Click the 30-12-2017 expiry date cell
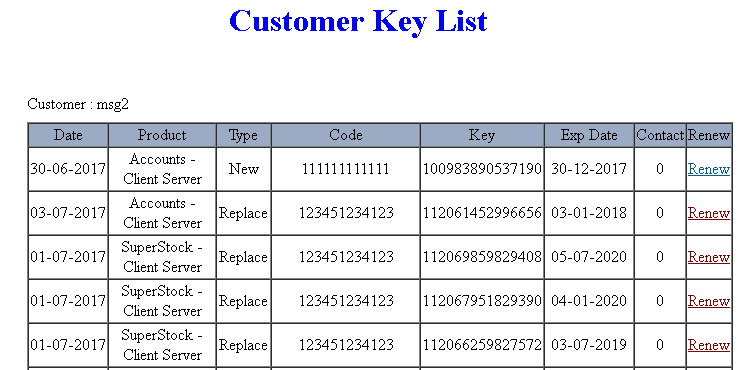The width and height of the screenshot is (741, 370). point(589,169)
